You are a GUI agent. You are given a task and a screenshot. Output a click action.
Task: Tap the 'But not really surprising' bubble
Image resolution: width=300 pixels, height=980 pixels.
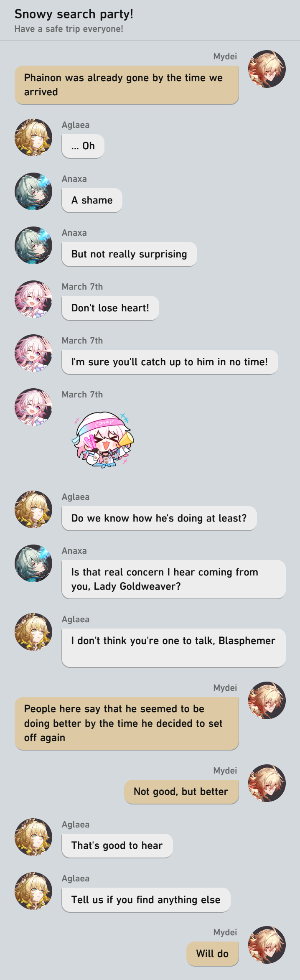[x=129, y=254]
